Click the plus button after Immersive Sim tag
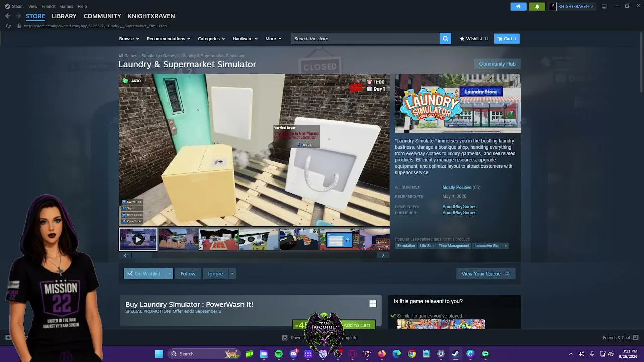This screenshot has width=644, height=362. pos(506,246)
